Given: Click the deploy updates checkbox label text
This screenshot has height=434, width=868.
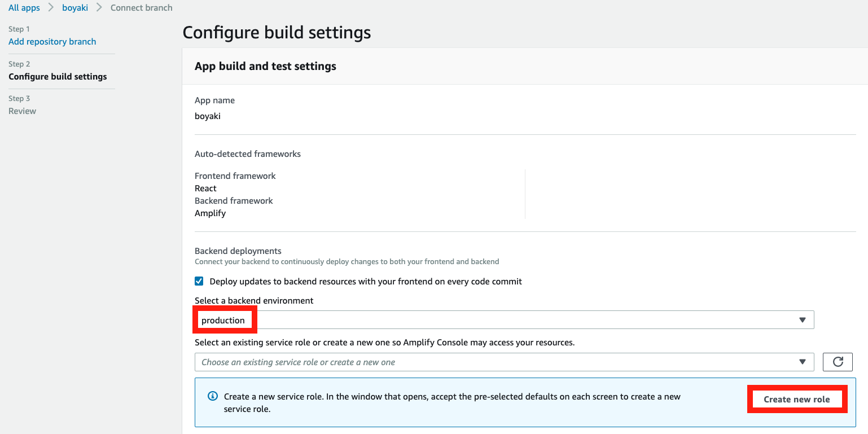Looking at the screenshot, I should point(366,281).
